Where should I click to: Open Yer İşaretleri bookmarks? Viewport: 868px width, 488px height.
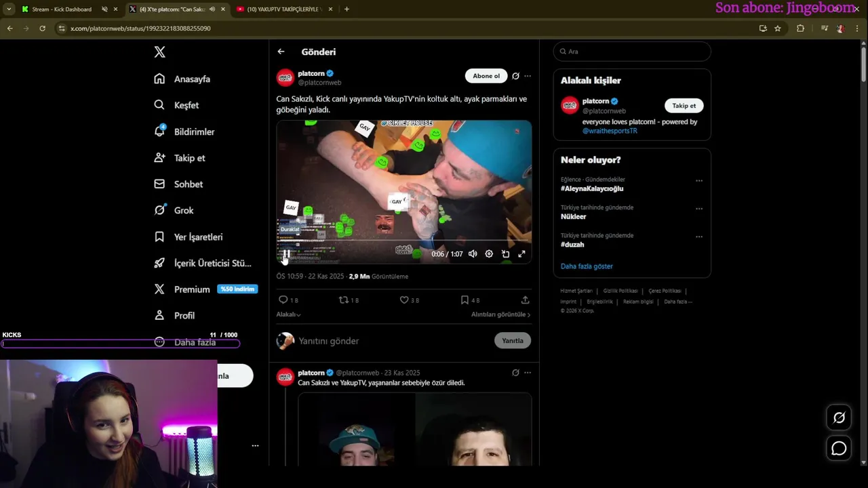tap(189, 237)
